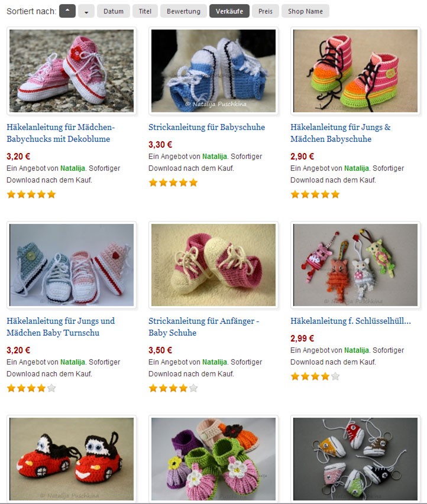Viewport: 427px width, 504px height.
Task: Open blue knitted Babyschuhe product image
Action: click(x=213, y=71)
